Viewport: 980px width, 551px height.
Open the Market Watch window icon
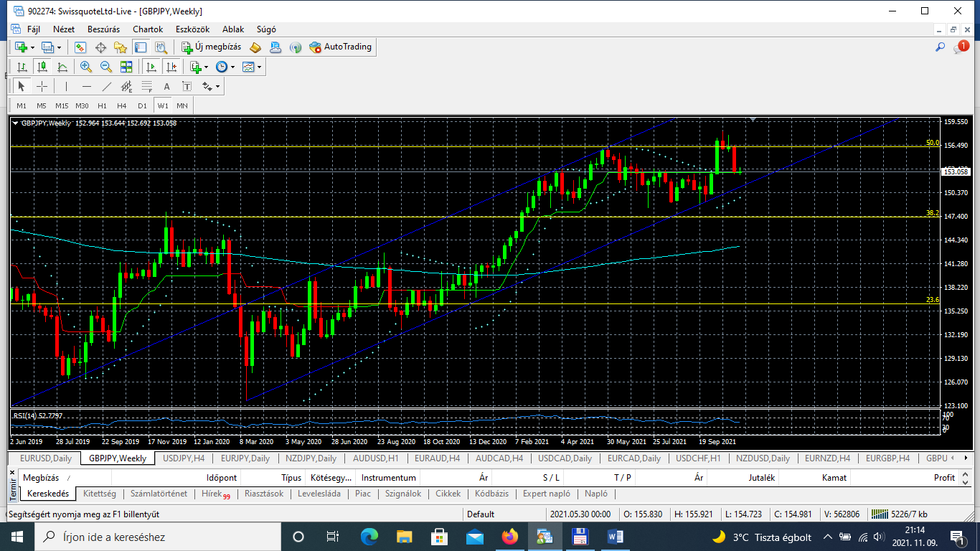click(80, 47)
